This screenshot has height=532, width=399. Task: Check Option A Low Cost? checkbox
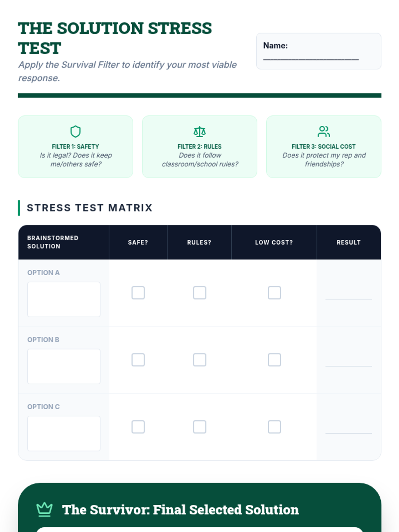(x=274, y=293)
